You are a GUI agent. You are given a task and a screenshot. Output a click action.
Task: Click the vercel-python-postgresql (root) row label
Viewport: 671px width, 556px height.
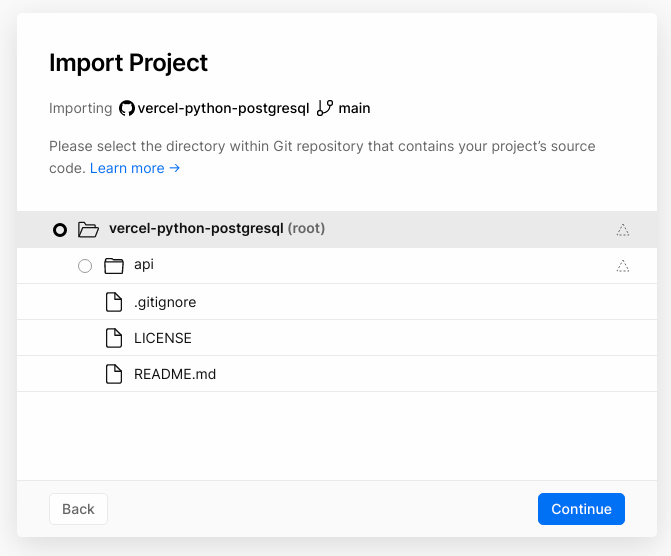tap(217, 229)
